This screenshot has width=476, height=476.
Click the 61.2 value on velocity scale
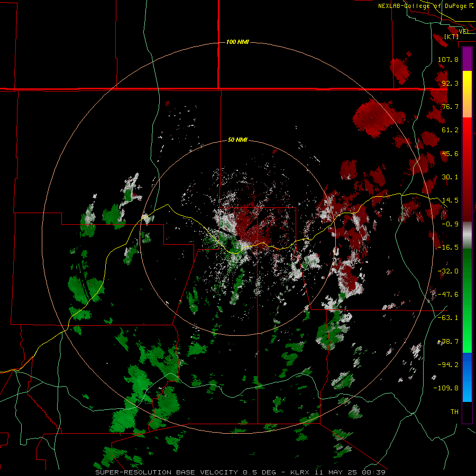pos(450,130)
